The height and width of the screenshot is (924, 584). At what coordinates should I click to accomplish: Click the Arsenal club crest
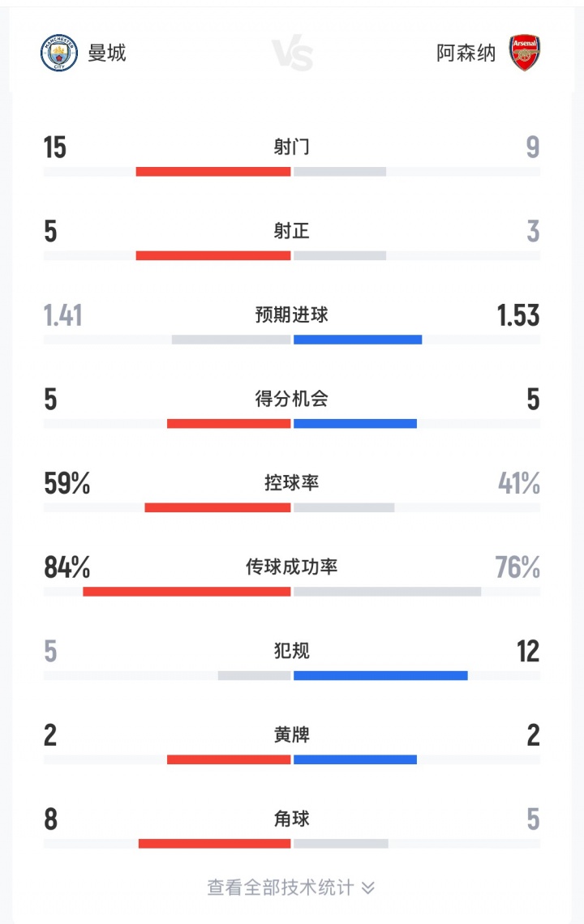tap(525, 53)
